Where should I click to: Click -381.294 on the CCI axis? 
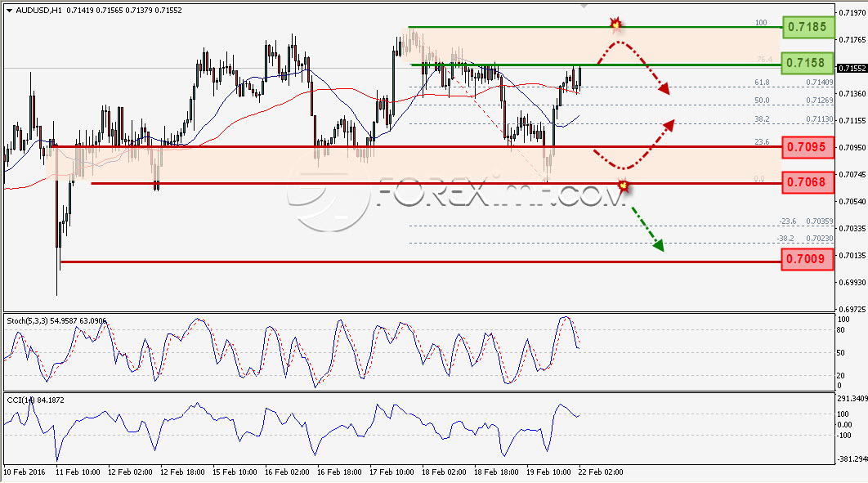pyautogui.click(x=852, y=459)
